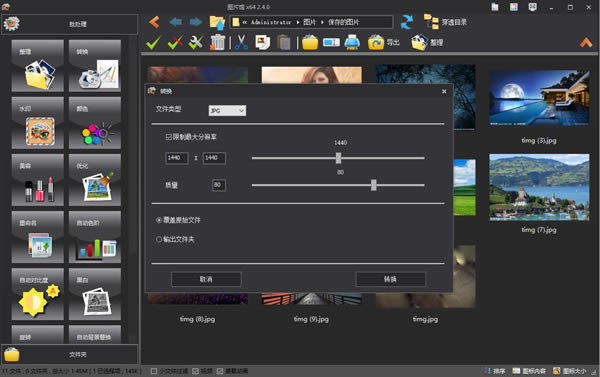The height and width of the screenshot is (377, 600).
Task: Click the trash can delete icon
Action: point(217,42)
